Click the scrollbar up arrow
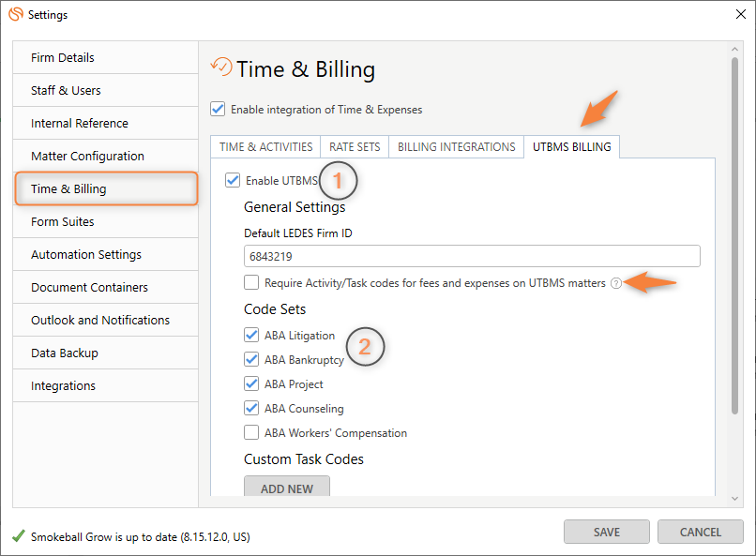This screenshot has height=556, width=756. click(x=734, y=49)
